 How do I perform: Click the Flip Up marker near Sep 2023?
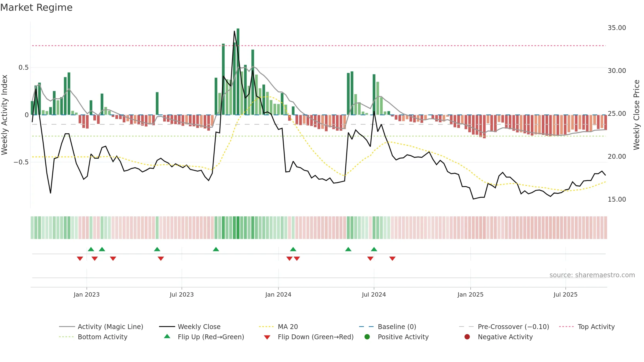tap(216, 249)
